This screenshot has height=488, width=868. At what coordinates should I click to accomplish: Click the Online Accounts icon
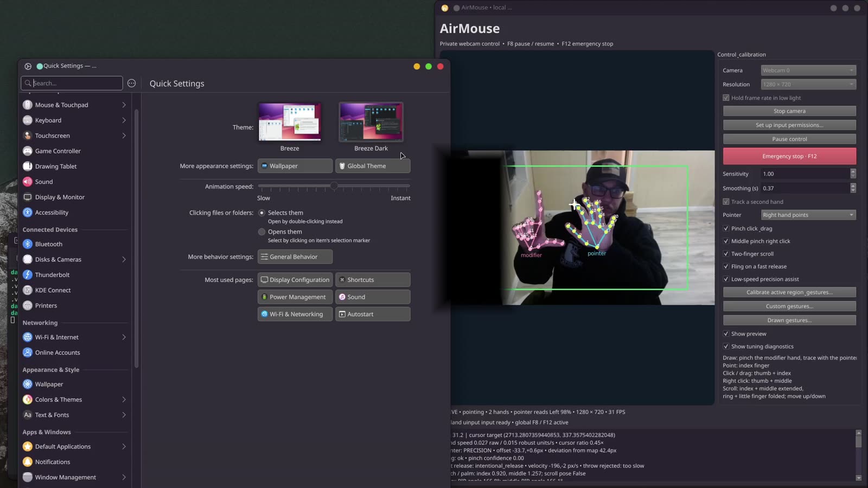[x=28, y=352]
